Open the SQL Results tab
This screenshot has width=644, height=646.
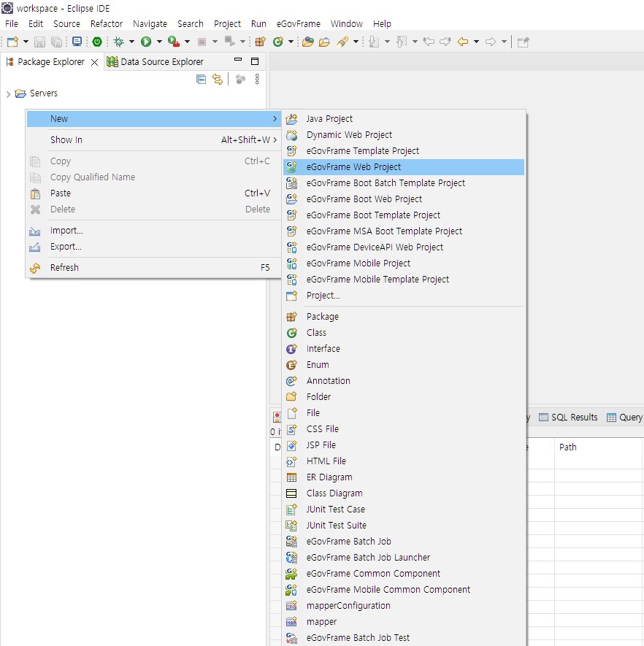click(x=573, y=418)
